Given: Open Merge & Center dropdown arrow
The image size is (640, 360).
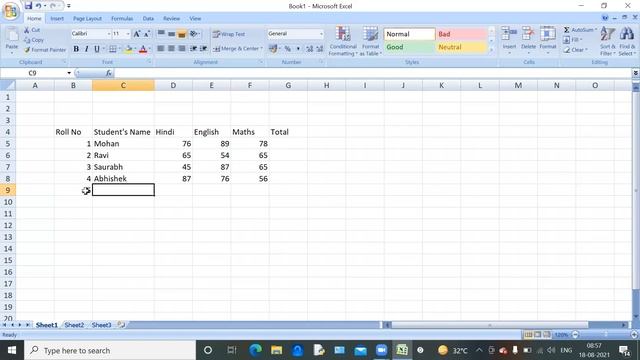Looking at the screenshot, I should pyautogui.click(x=261, y=49).
